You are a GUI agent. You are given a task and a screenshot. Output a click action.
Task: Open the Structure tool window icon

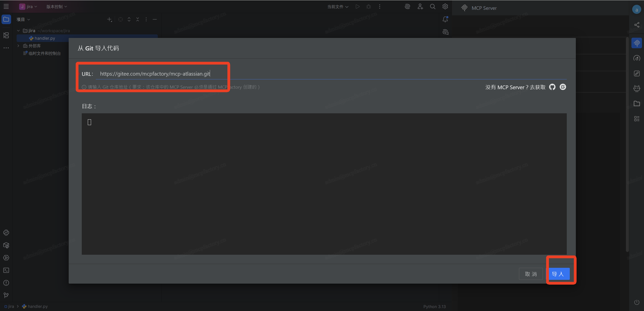pos(6,35)
